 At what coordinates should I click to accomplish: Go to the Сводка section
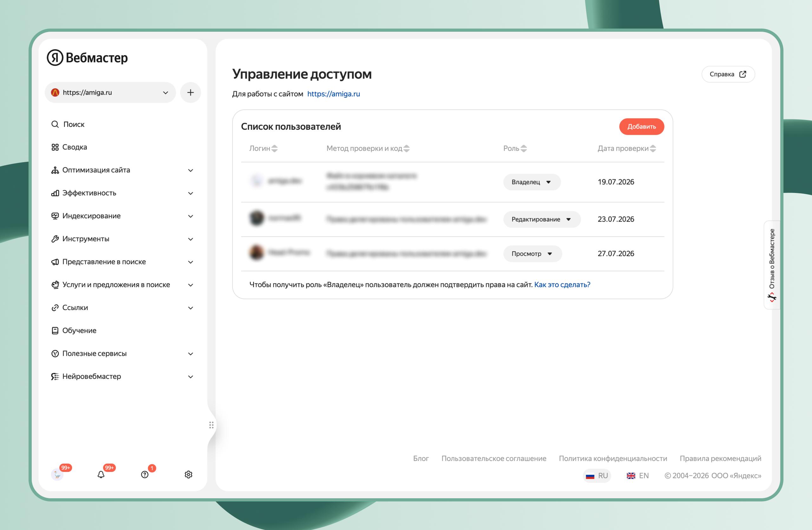pyautogui.click(x=69, y=147)
